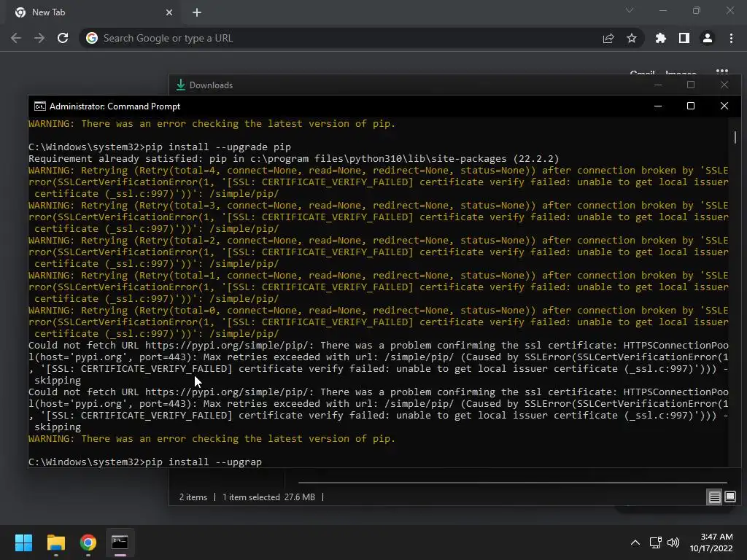Open the clock showing 3:47 AM
The image size is (747, 560).
tap(711, 542)
